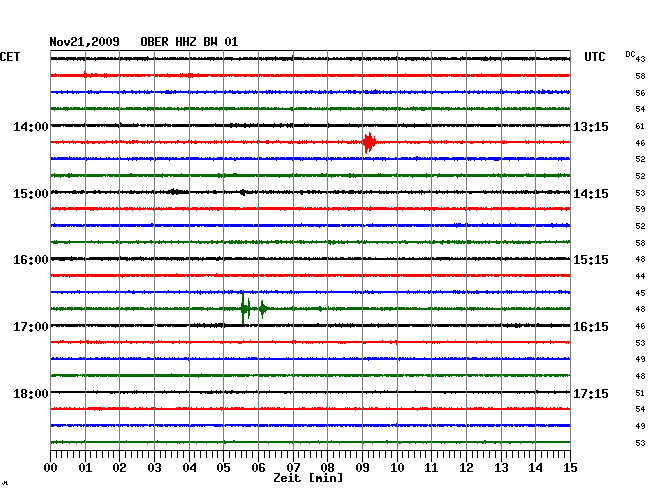Click minute label 01 on the time axis

[x=85, y=467]
